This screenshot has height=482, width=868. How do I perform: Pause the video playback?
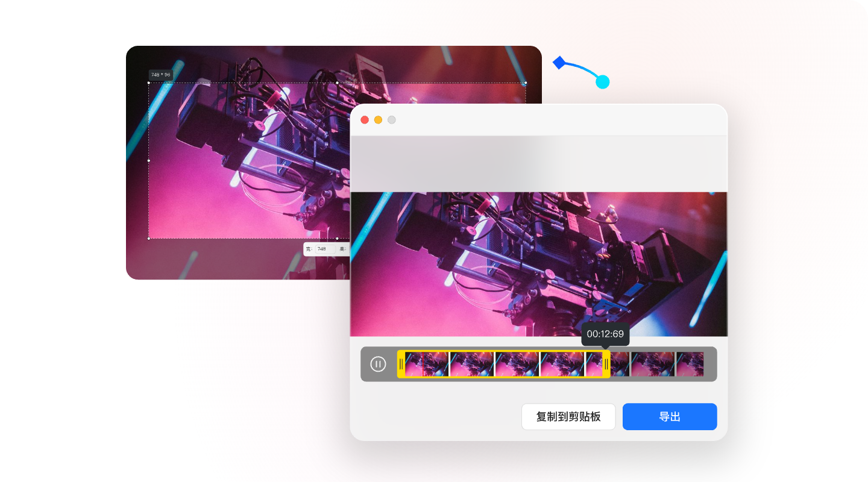pyautogui.click(x=378, y=364)
